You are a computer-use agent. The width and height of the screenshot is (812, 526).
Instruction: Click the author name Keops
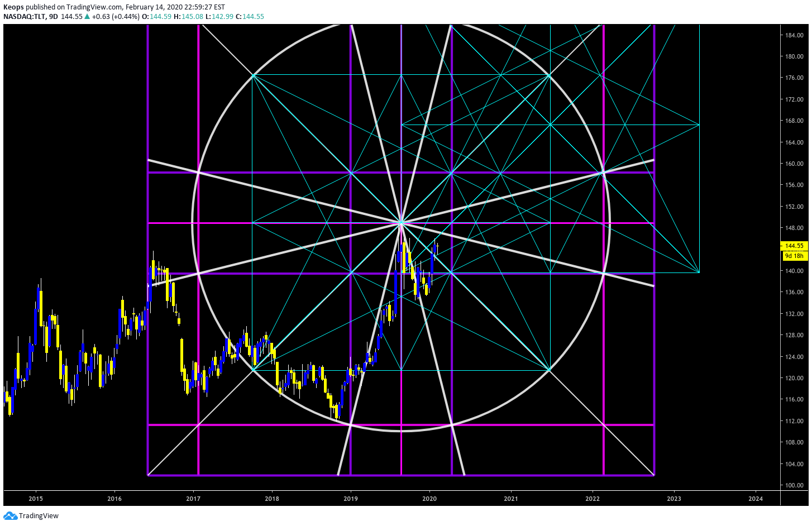13,7
